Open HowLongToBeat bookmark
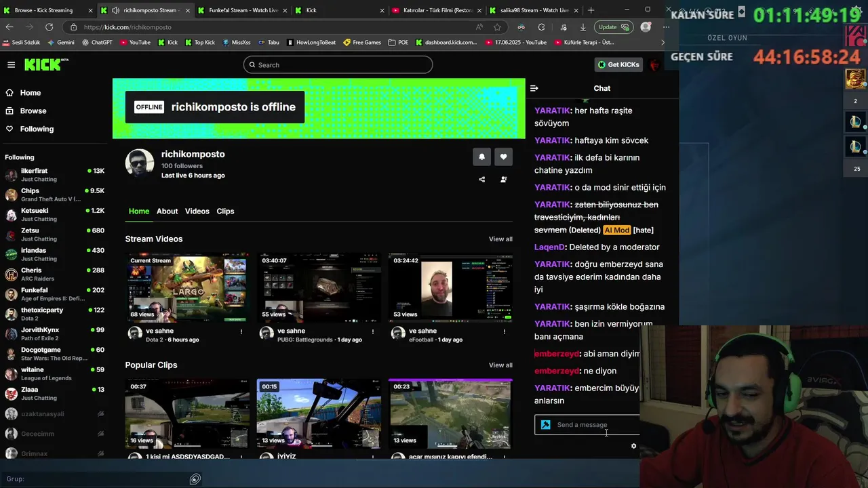The height and width of the screenshot is (488, 868). tap(311, 42)
